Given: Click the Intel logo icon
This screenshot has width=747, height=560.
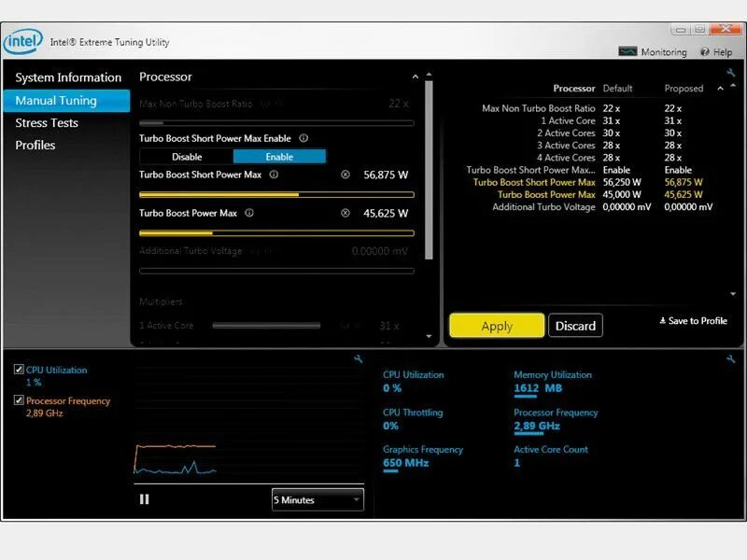Looking at the screenshot, I should pos(22,41).
